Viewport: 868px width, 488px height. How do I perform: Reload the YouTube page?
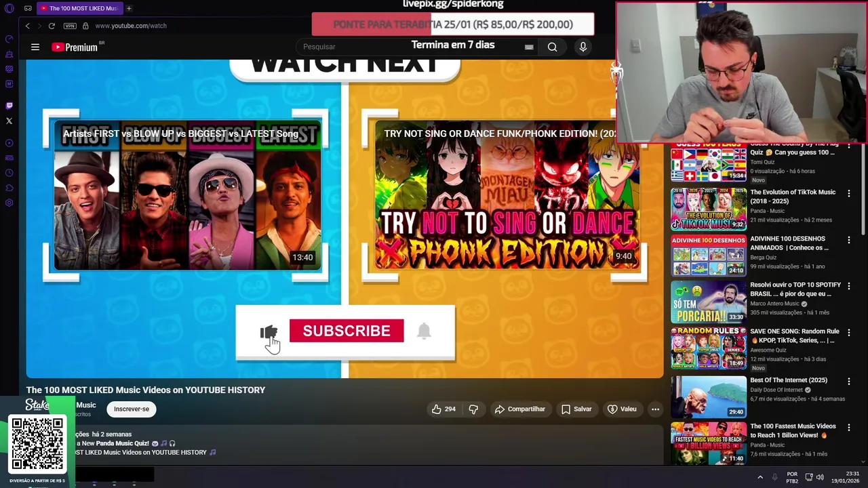[52, 26]
